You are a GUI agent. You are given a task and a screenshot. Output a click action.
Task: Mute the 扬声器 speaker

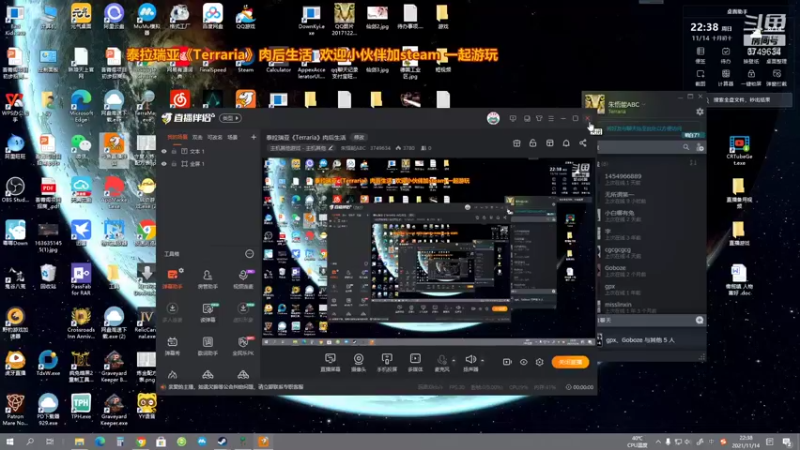coord(470,362)
